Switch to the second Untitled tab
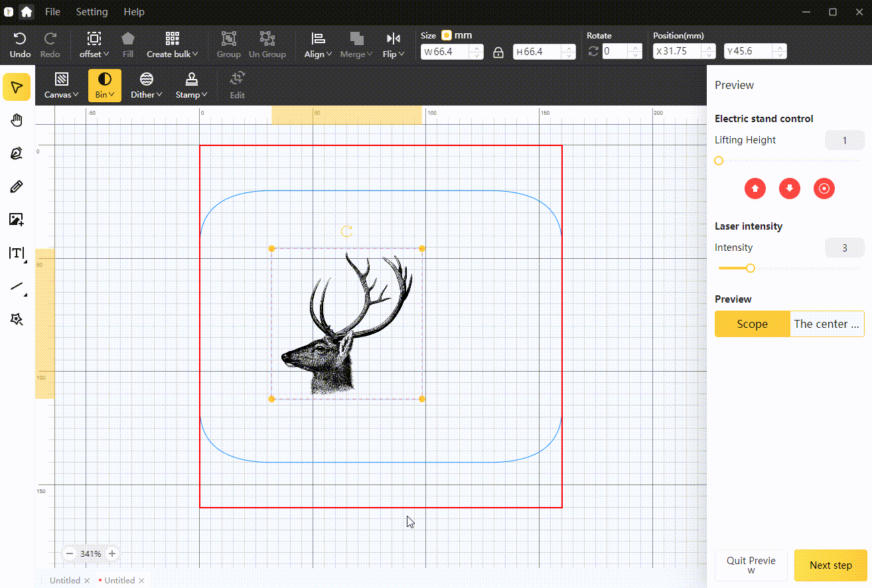The image size is (872, 588). (119, 581)
